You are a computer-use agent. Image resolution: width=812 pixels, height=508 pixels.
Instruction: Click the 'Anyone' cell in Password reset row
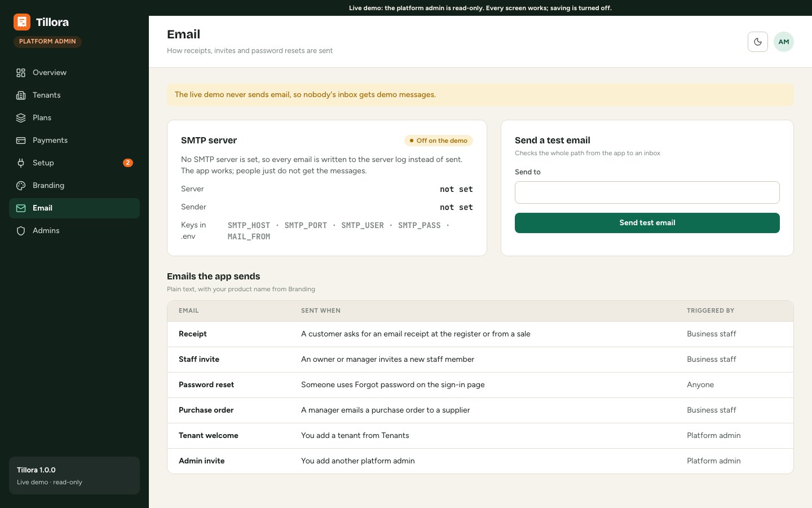(x=700, y=385)
